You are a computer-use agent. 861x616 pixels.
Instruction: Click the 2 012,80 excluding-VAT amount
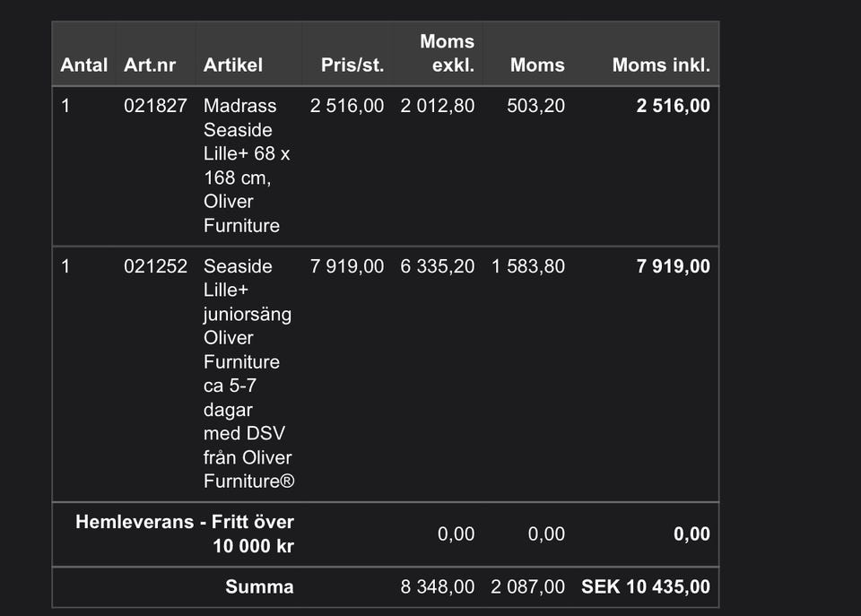tap(438, 106)
